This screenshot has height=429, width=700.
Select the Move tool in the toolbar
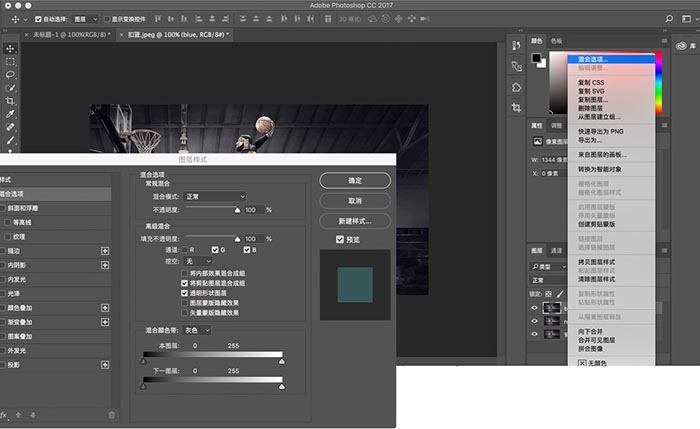(10, 48)
